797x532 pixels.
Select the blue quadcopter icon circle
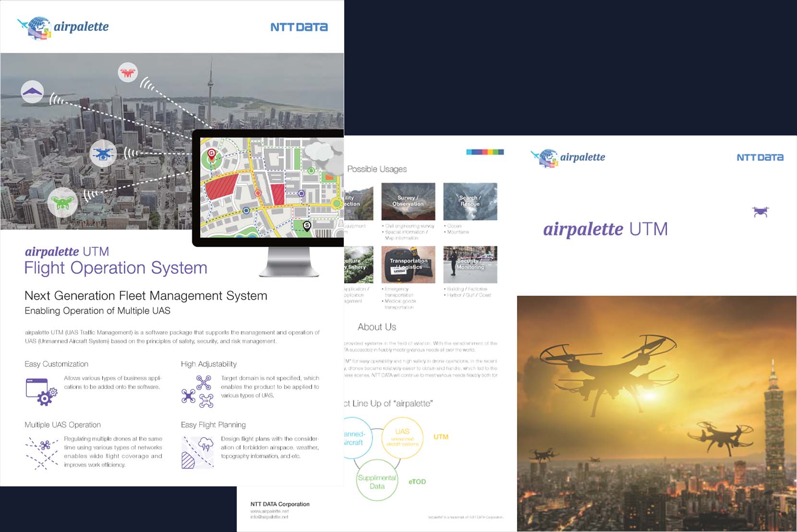[x=103, y=154]
